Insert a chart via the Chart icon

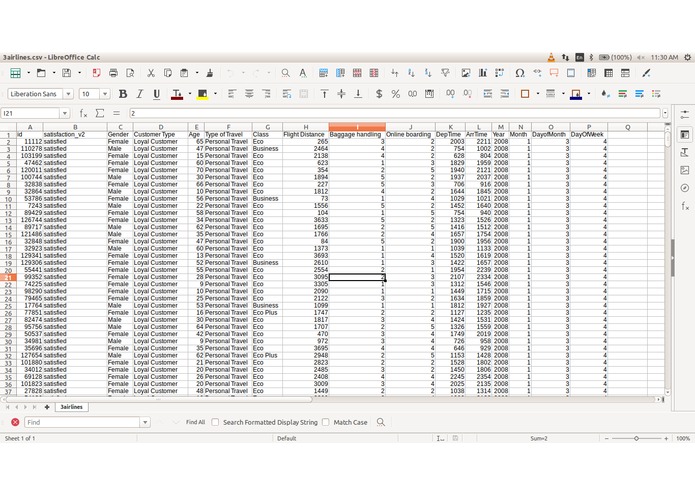point(483,73)
